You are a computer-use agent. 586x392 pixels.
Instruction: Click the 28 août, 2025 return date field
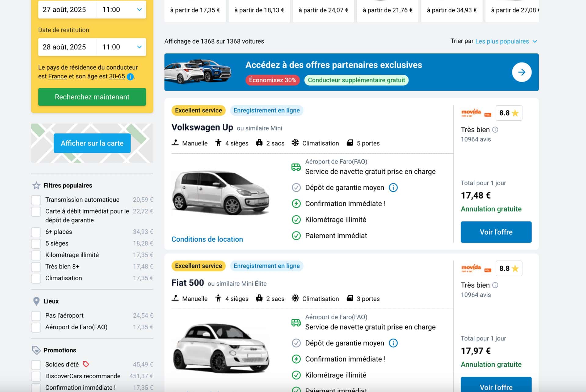67,47
